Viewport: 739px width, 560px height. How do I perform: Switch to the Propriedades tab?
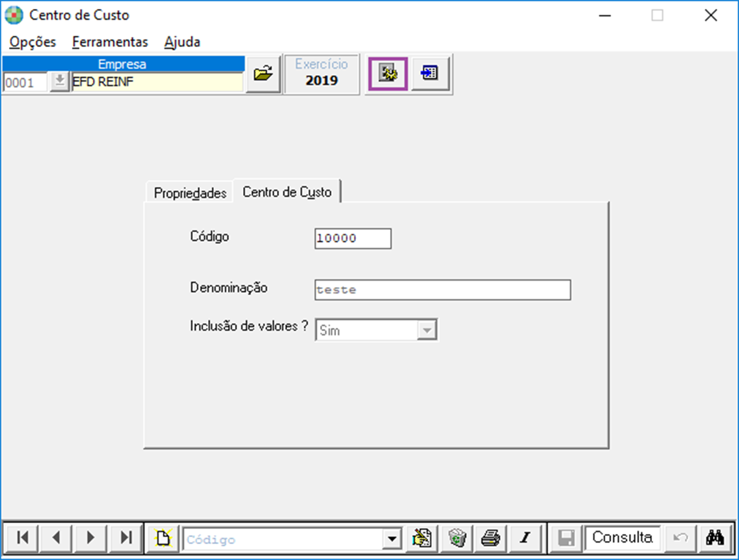pyautogui.click(x=190, y=193)
